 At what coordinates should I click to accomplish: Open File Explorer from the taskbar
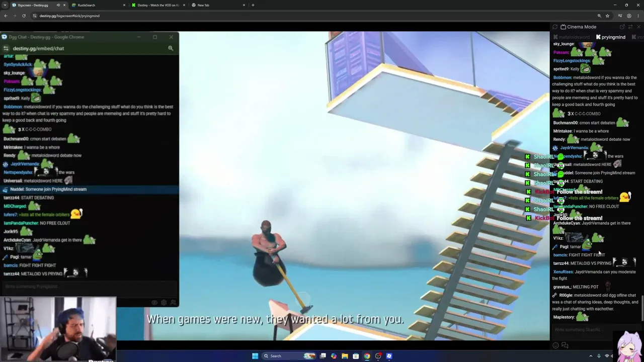click(345, 356)
